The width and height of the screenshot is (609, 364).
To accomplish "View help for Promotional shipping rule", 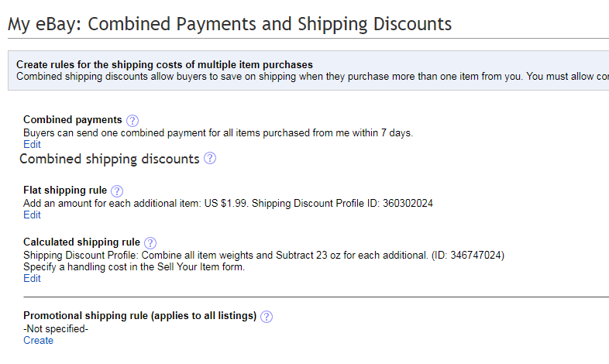I will tap(267, 317).
